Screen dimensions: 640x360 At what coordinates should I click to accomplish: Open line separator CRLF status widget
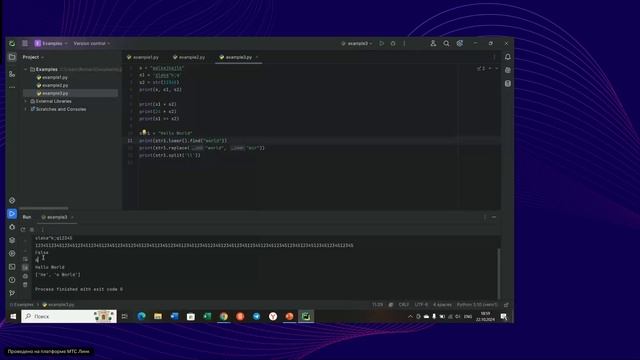404,305
